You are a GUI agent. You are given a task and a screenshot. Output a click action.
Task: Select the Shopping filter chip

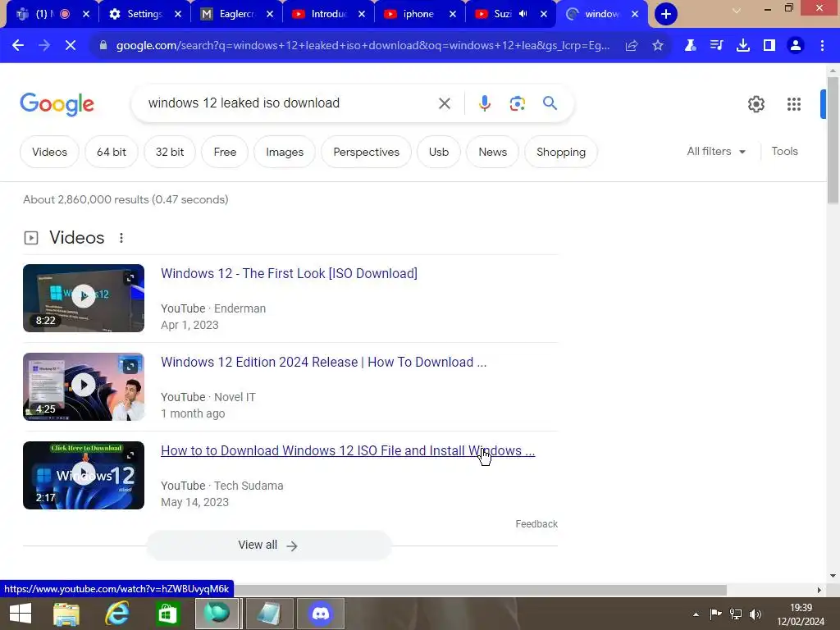coord(561,152)
